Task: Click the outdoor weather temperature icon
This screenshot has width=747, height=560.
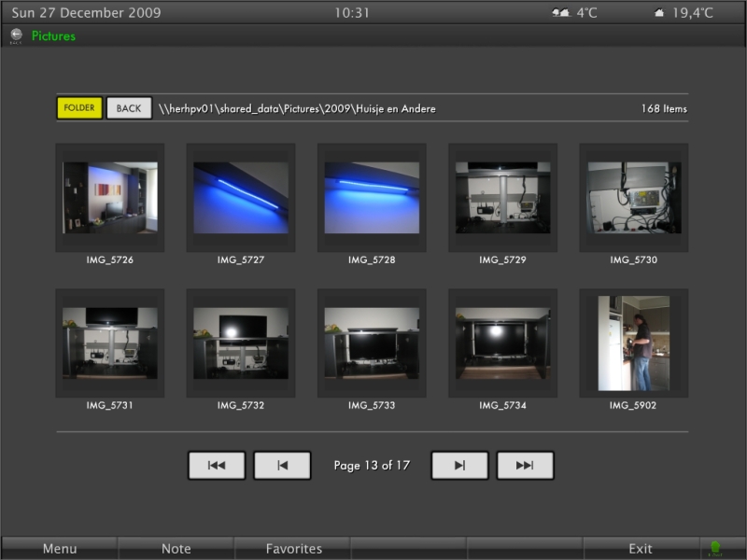Action: pos(561,13)
